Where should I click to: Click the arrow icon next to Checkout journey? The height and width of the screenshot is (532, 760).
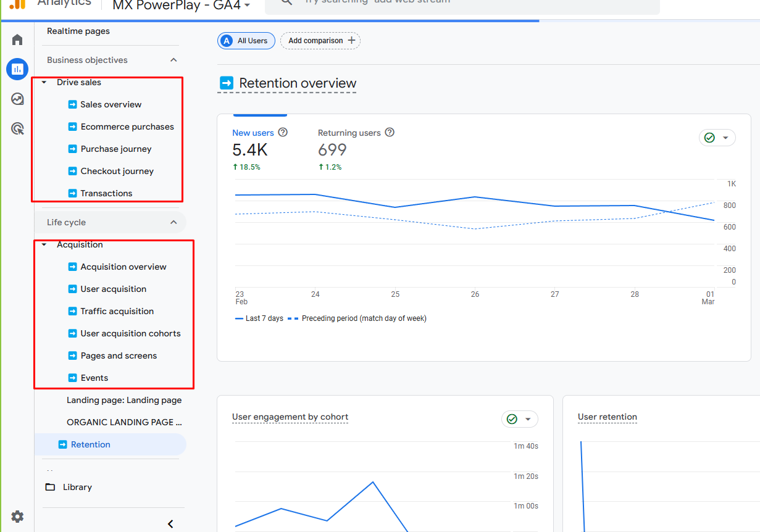[x=72, y=171]
